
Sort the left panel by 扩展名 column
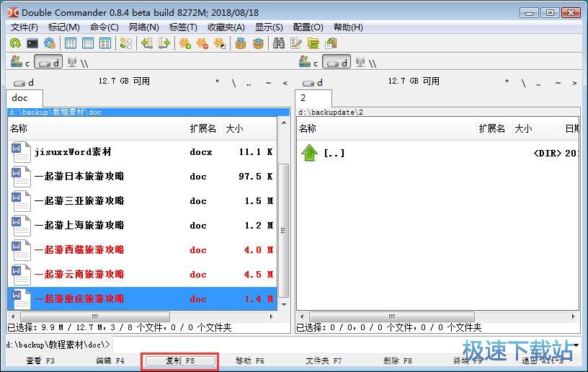(x=205, y=128)
